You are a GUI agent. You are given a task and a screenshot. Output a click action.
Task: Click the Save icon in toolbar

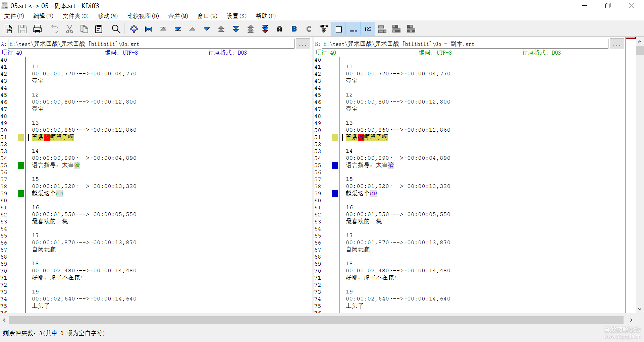(x=22, y=29)
